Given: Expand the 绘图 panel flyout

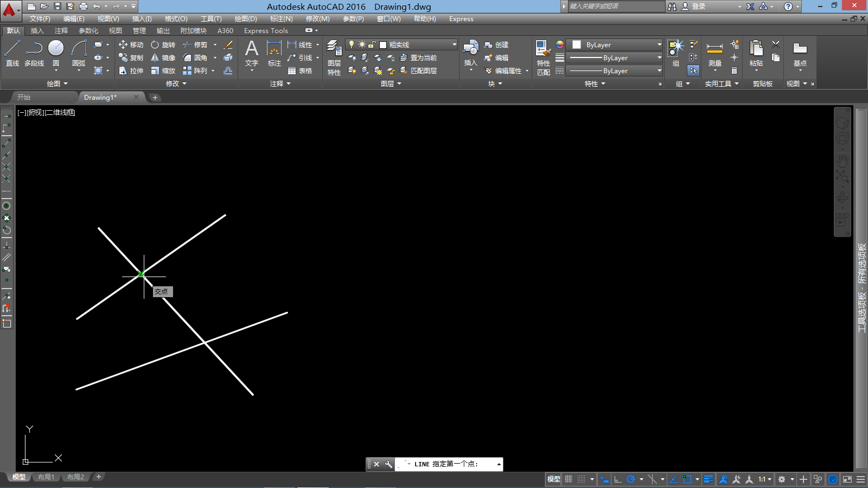Looking at the screenshot, I should (x=57, y=84).
